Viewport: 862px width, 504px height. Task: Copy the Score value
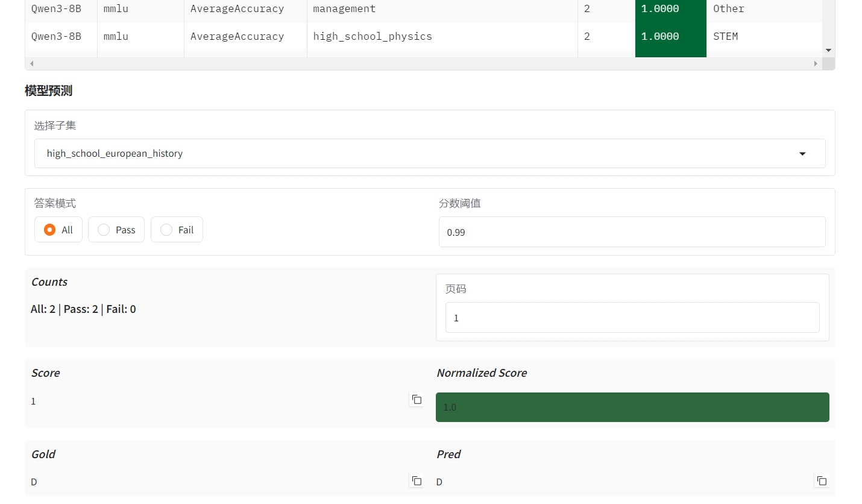pos(417,399)
